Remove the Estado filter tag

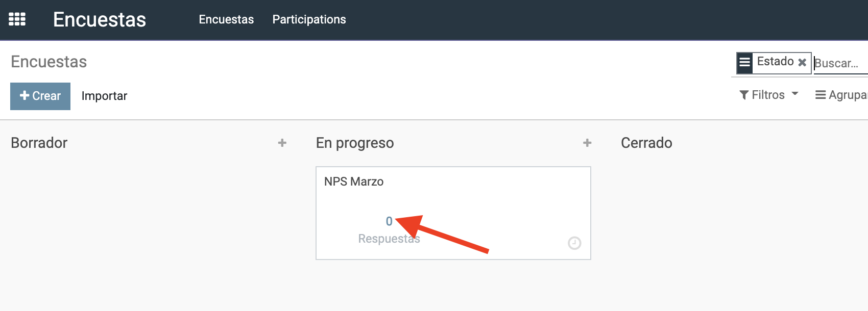point(802,62)
